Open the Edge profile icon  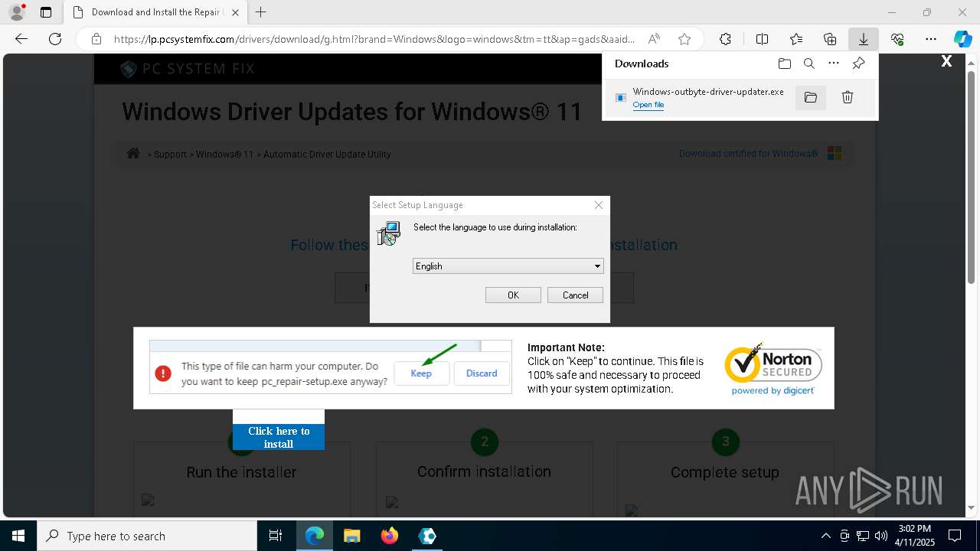click(x=16, y=12)
